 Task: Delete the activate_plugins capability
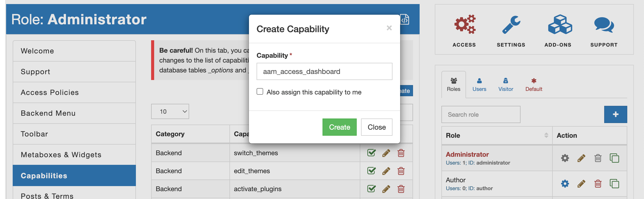coord(401,189)
